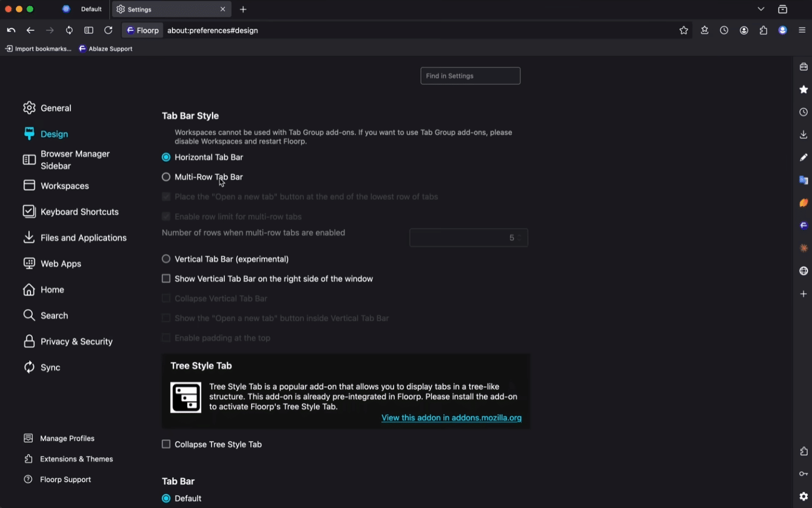812x508 pixels.
Task: Open Floorp Support link
Action: point(58,479)
